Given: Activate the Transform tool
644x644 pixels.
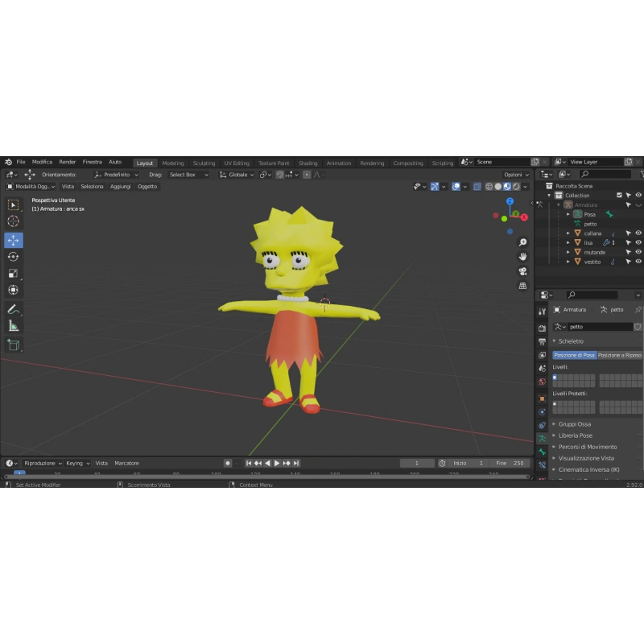Looking at the screenshot, I should pos(13,290).
